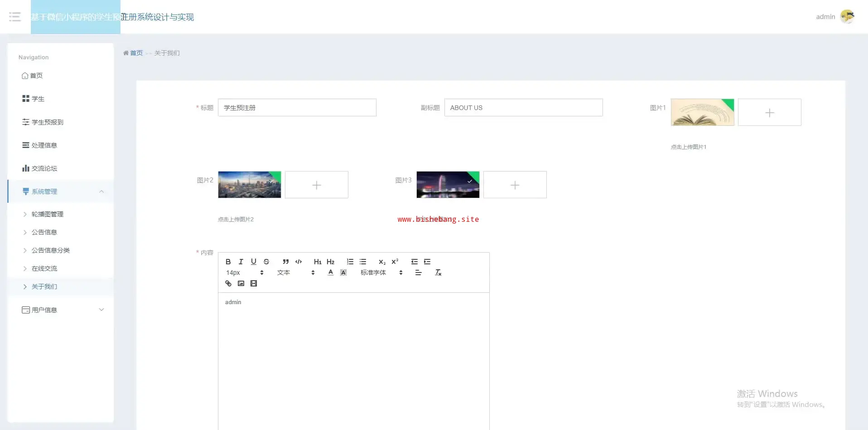This screenshot has height=430, width=868.
Task: Open the 交流论坛 menu item
Action: coord(61,168)
